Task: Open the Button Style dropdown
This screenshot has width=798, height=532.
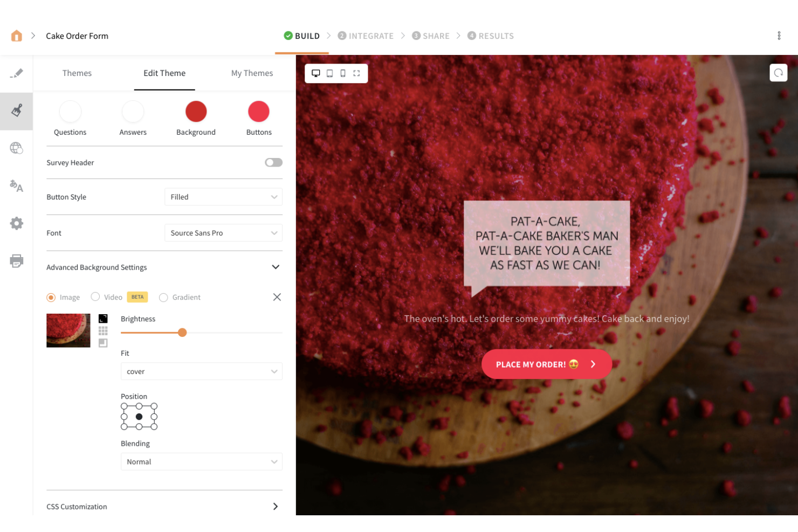Action: tap(223, 197)
